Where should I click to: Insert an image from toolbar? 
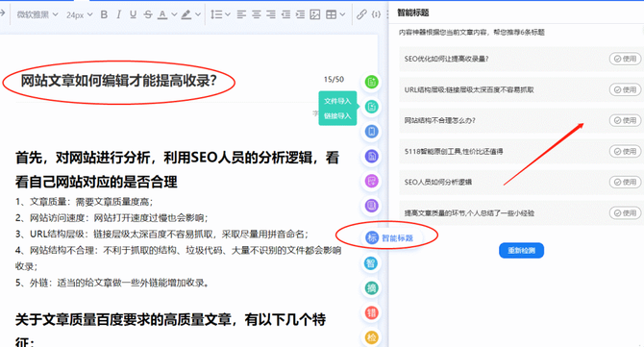click(x=315, y=14)
